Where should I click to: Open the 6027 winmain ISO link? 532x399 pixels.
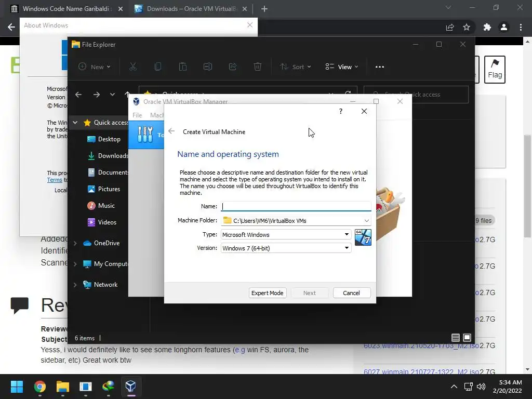[421, 371]
